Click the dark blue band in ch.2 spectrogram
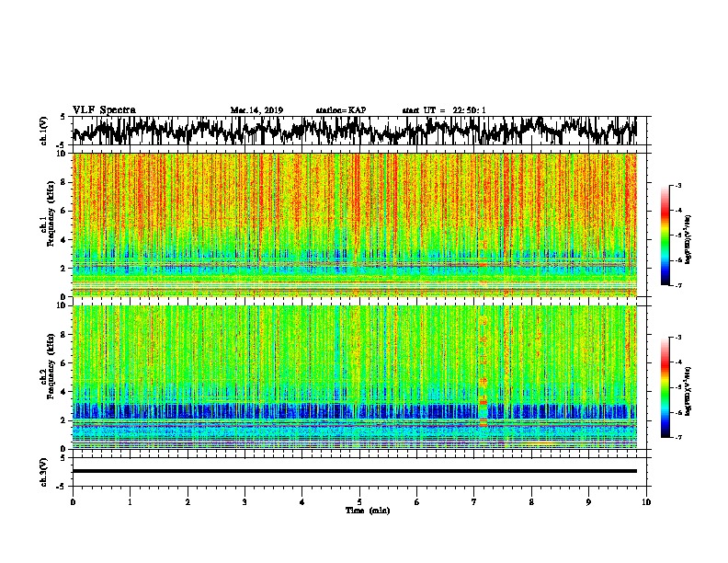Viewport: 728px width, 563px height. [x=355, y=411]
